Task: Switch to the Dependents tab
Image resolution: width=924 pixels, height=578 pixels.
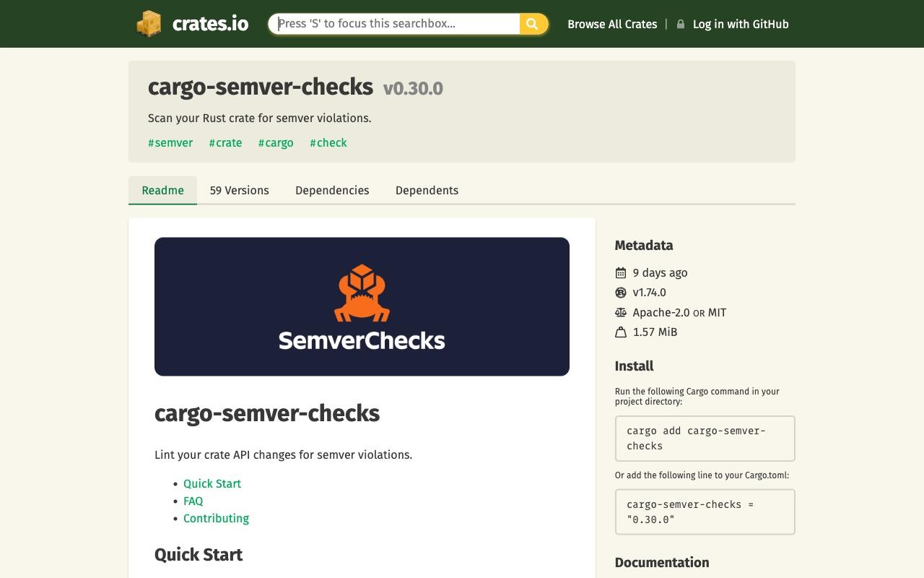Action: point(427,190)
